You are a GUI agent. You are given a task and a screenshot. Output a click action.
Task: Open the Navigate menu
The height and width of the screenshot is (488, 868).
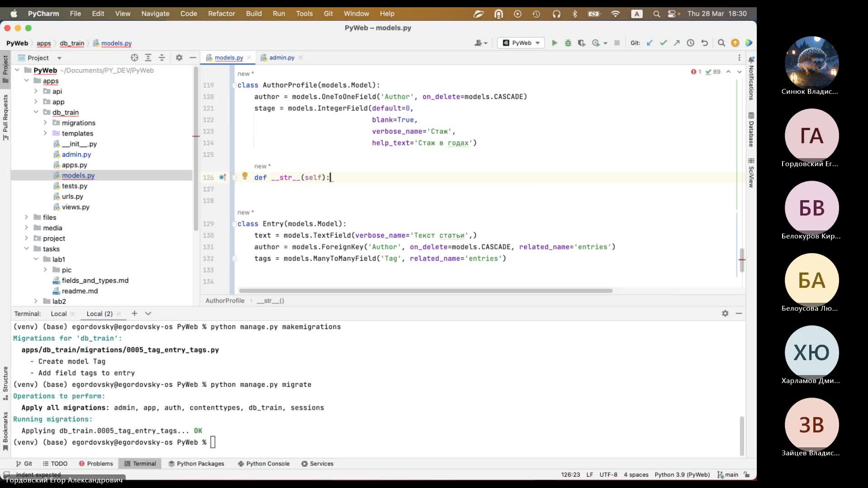click(155, 14)
